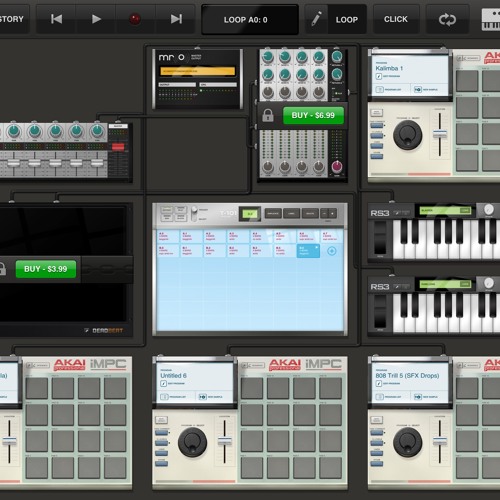Buy the Deadbeat device for $3.99
Screen dimensions: 500x500
click(x=46, y=269)
